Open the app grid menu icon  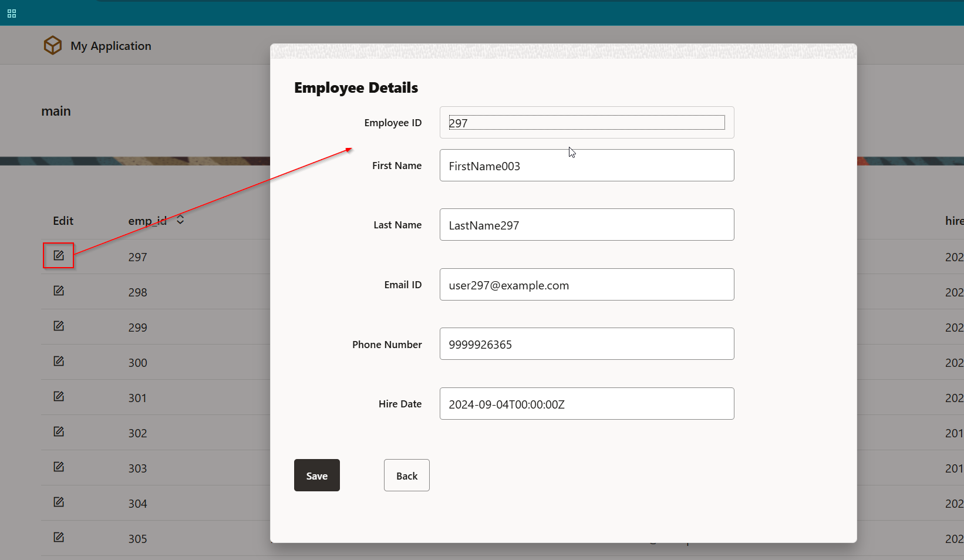click(12, 14)
